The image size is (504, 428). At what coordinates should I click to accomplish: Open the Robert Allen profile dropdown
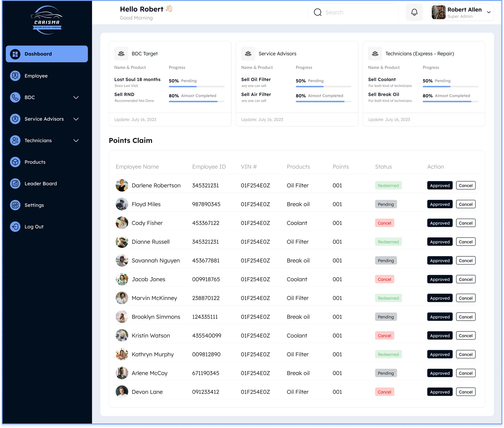tap(488, 12)
